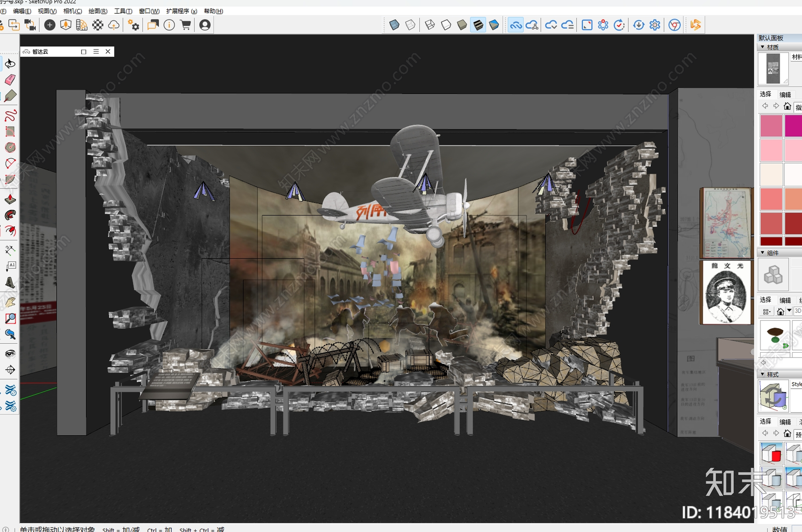The width and height of the screenshot is (802, 532).
Task: Open the 工具(T) menu
Action: click(123, 11)
